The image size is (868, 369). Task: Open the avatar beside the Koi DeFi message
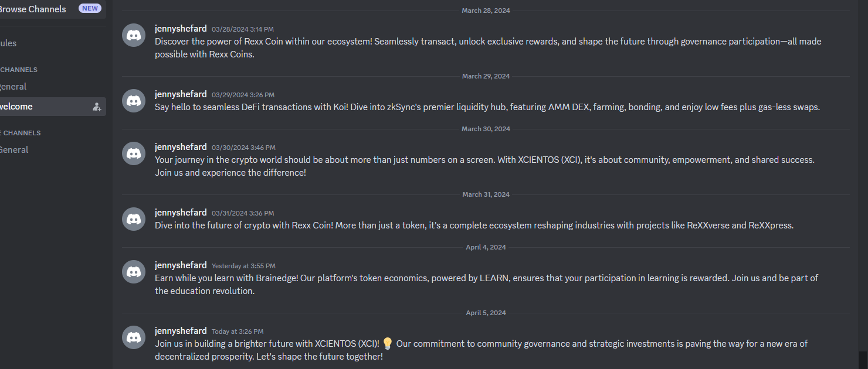tap(134, 101)
